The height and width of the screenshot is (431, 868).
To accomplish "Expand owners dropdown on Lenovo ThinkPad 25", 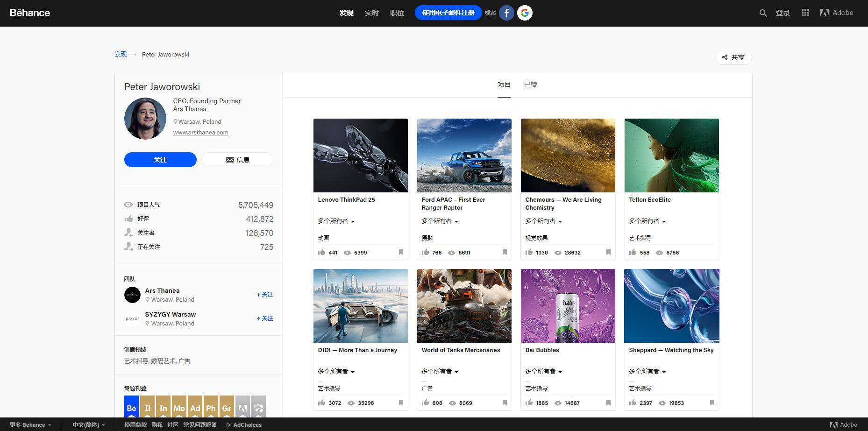I will click(336, 221).
